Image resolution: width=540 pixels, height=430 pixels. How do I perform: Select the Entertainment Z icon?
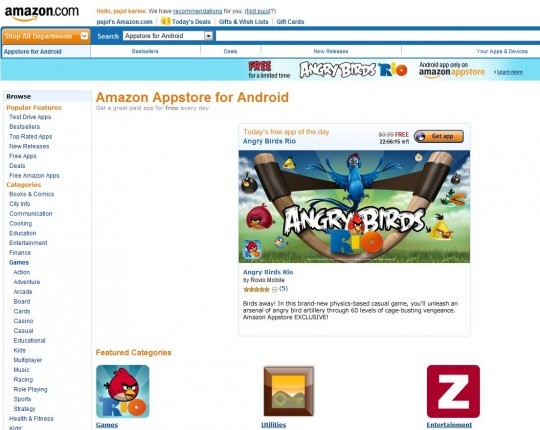(453, 391)
